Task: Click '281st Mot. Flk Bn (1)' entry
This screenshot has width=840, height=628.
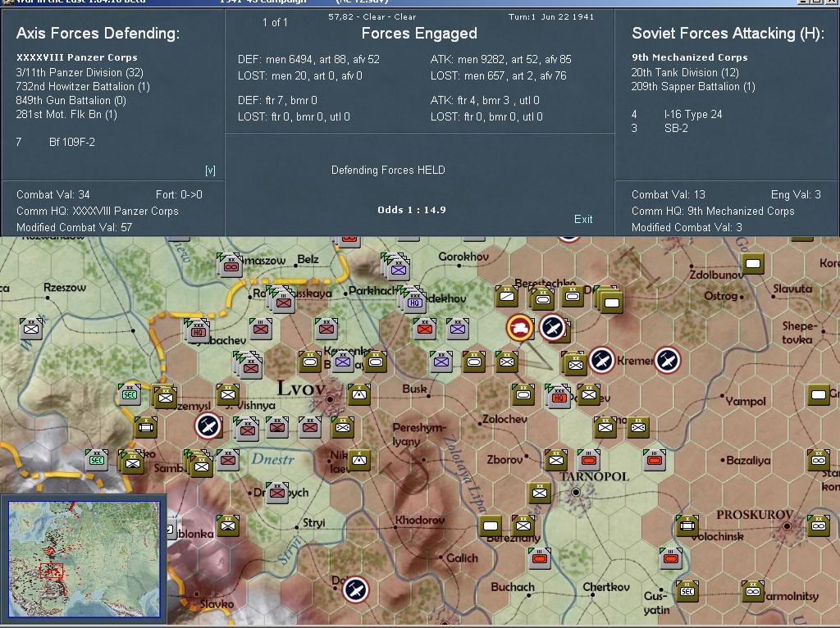Action: point(66,114)
